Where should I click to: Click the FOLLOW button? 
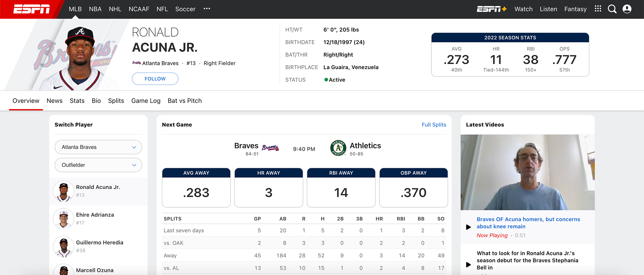click(x=155, y=79)
